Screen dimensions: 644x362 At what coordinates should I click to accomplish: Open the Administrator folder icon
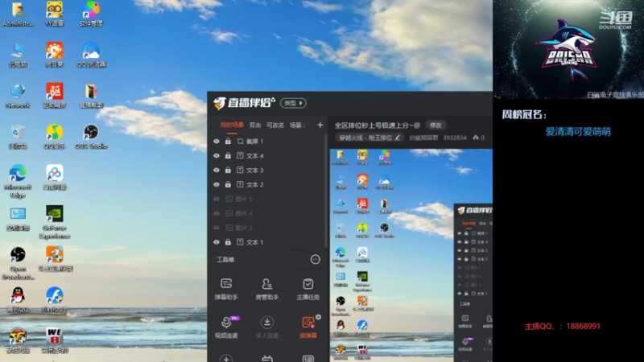[x=18, y=14]
